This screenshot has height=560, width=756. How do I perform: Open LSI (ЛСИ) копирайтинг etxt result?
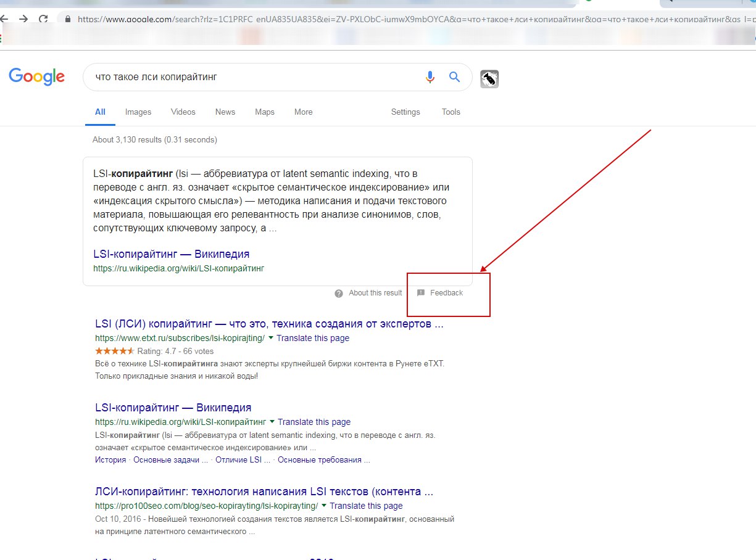pos(269,324)
